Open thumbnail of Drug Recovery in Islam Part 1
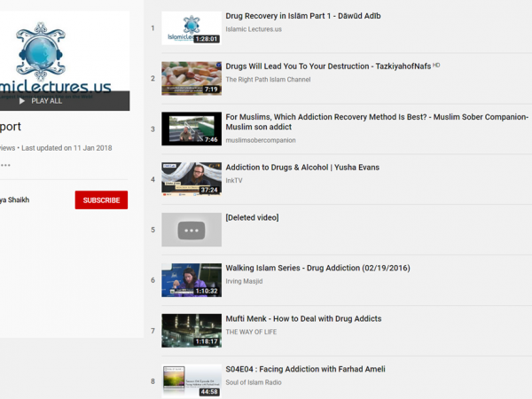532x399 pixels. 192,28
